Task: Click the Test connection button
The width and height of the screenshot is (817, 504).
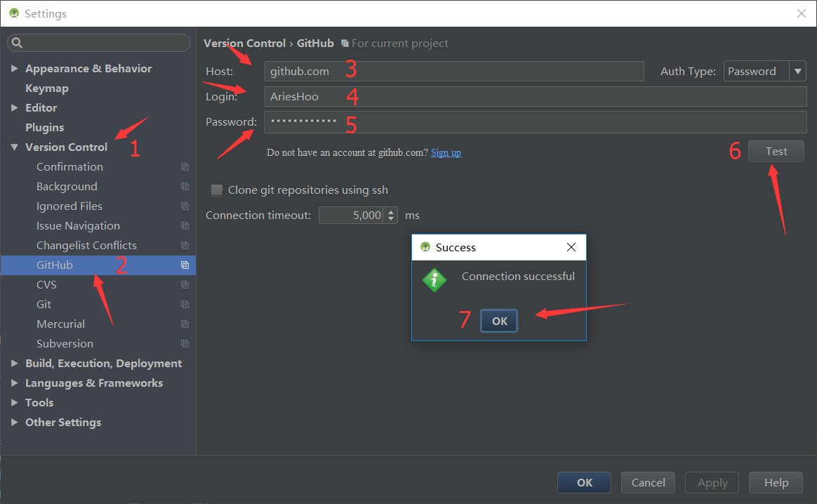Action: click(x=776, y=151)
